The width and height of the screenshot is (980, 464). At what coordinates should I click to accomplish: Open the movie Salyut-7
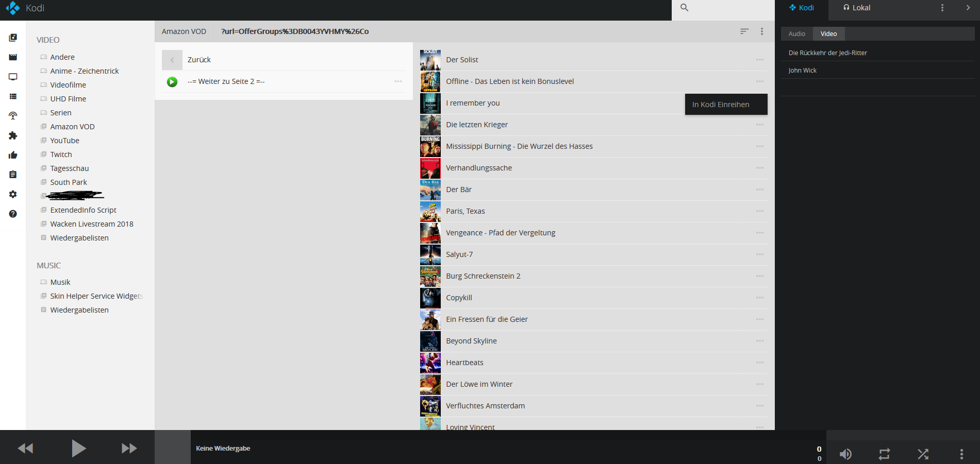(x=459, y=254)
